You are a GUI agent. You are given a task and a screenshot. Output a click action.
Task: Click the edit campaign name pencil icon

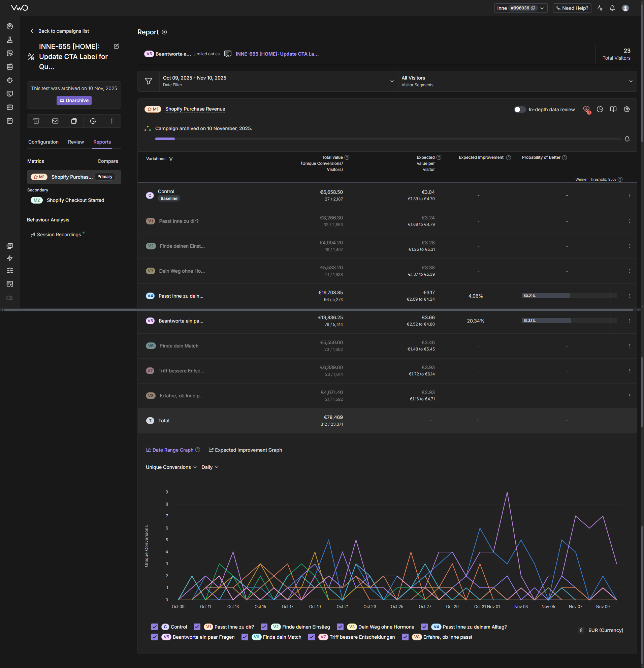(117, 47)
